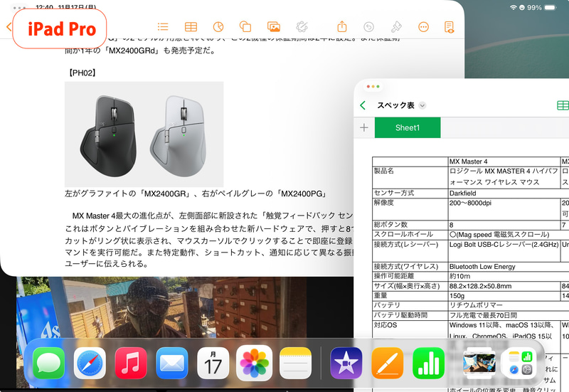The height and width of the screenshot is (392, 569).
Task: Open the App Library in dock
Action: 521,363
